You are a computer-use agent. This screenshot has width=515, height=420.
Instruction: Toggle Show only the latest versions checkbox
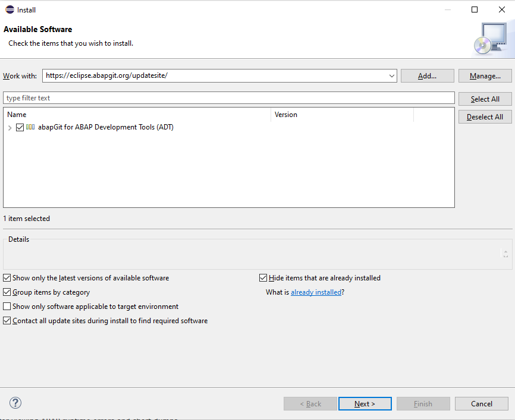coord(7,278)
